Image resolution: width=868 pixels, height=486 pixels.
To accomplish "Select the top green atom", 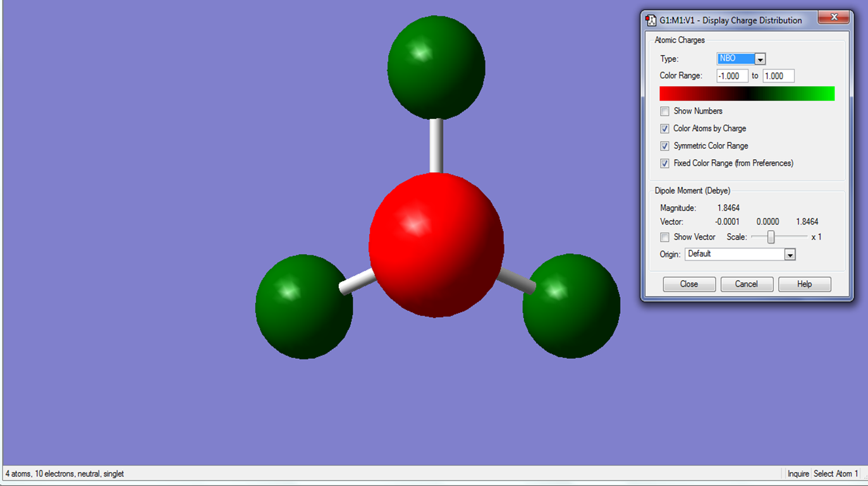I will tap(436, 67).
